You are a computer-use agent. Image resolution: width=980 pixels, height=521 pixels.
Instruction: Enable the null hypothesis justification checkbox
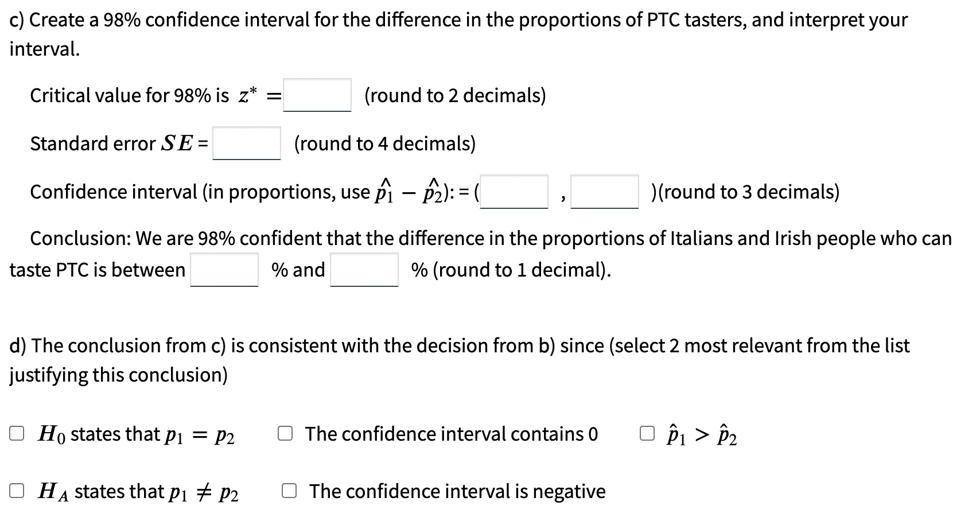click(x=16, y=432)
